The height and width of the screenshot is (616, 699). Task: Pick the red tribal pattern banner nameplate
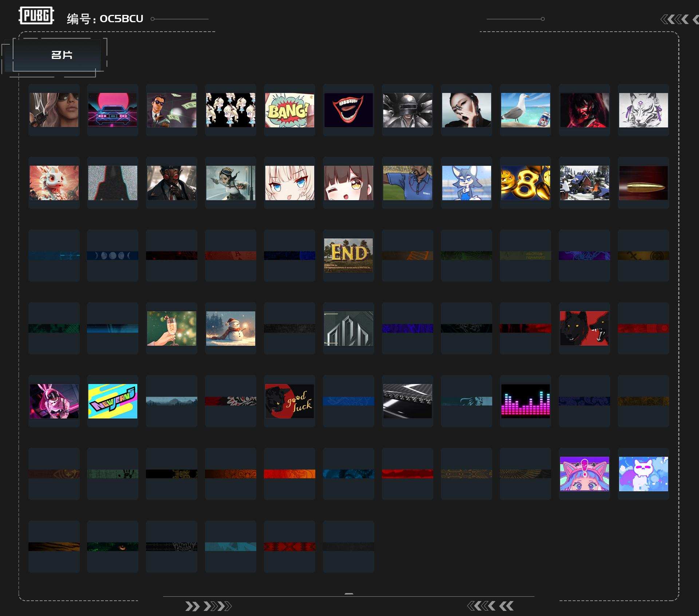[289, 547]
